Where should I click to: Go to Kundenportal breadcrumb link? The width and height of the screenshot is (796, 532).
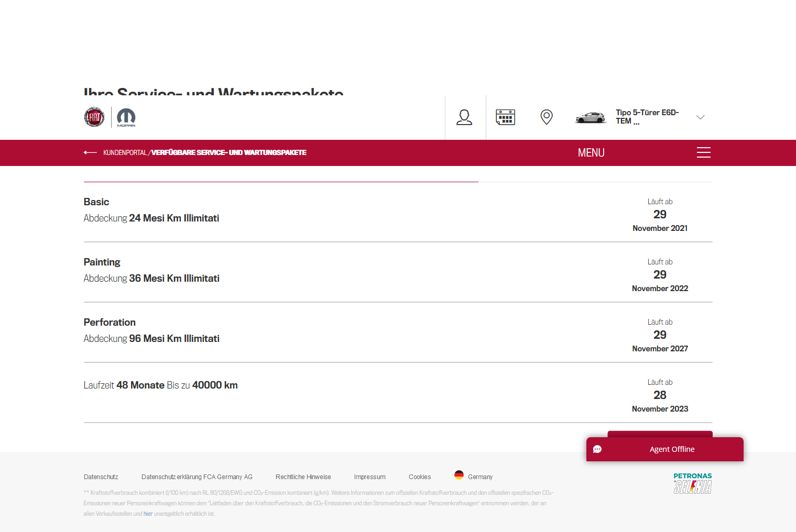pyautogui.click(x=125, y=153)
